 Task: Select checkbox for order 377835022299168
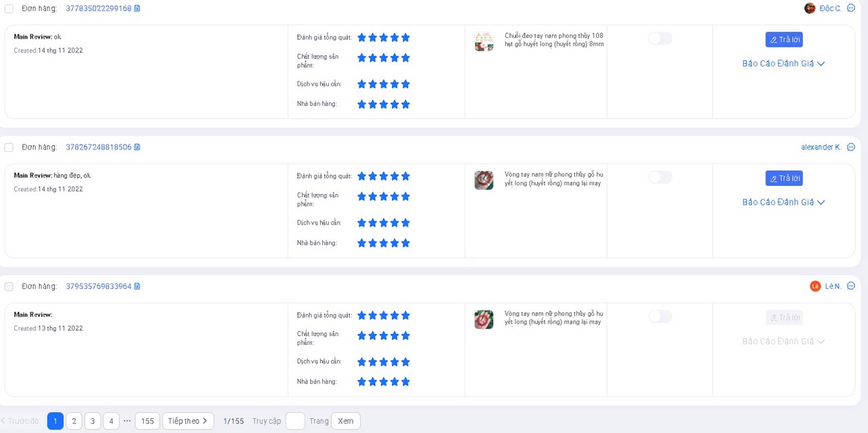click(x=9, y=9)
